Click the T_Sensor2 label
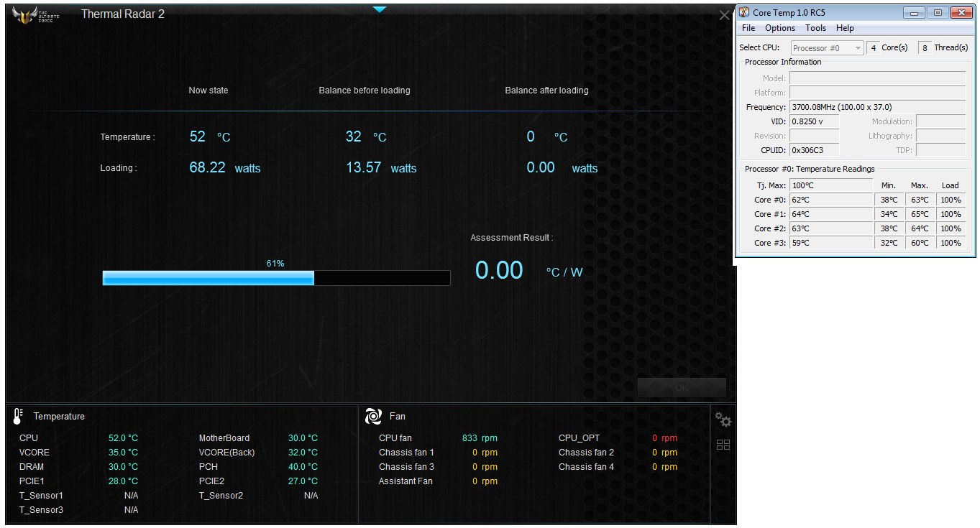Viewport: 980px width, 528px height. [221, 496]
